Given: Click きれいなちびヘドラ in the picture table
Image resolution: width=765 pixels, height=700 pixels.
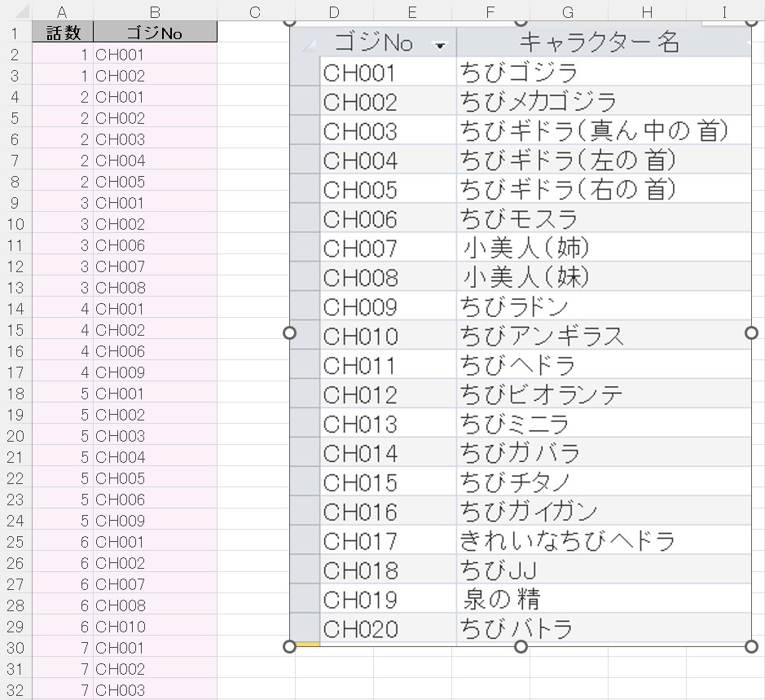Looking at the screenshot, I should coord(567,541).
